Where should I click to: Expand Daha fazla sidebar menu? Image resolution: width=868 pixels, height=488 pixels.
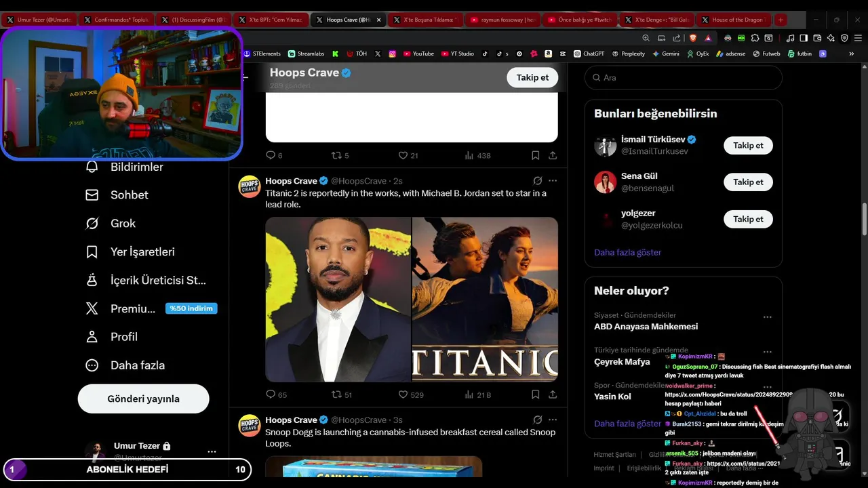pos(125,365)
